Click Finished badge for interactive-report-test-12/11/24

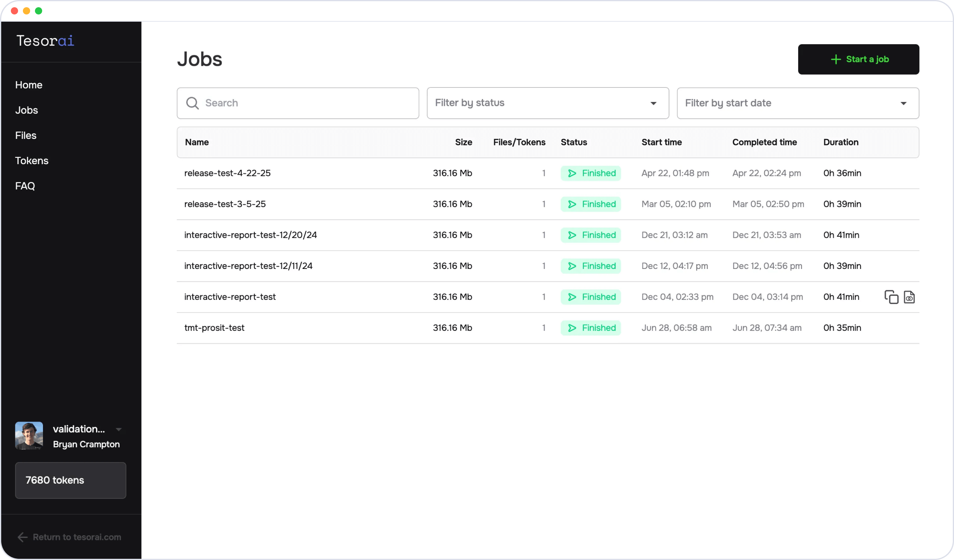[x=591, y=266]
